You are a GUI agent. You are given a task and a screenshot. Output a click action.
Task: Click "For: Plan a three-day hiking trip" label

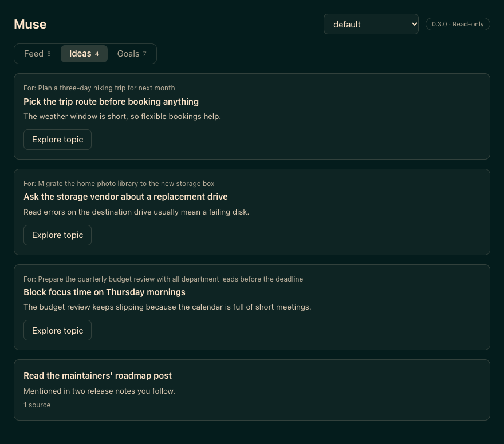point(99,88)
